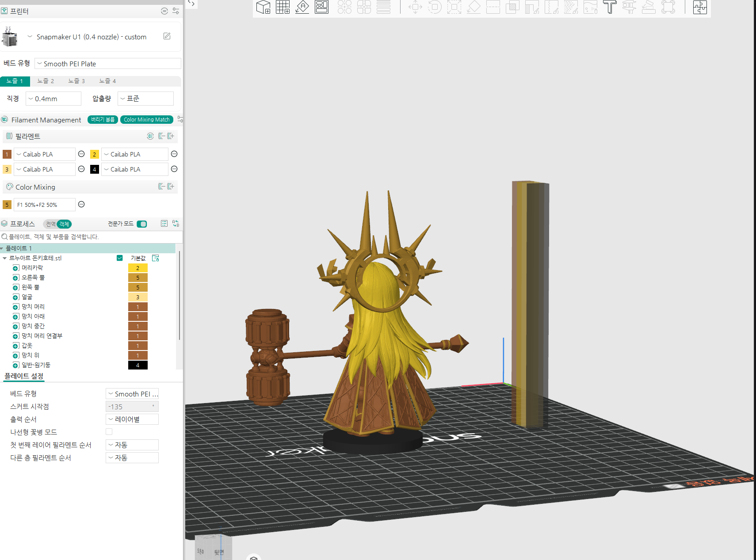756x560 pixels.
Task: Click the Add model cube icon
Action: (263, 7)
